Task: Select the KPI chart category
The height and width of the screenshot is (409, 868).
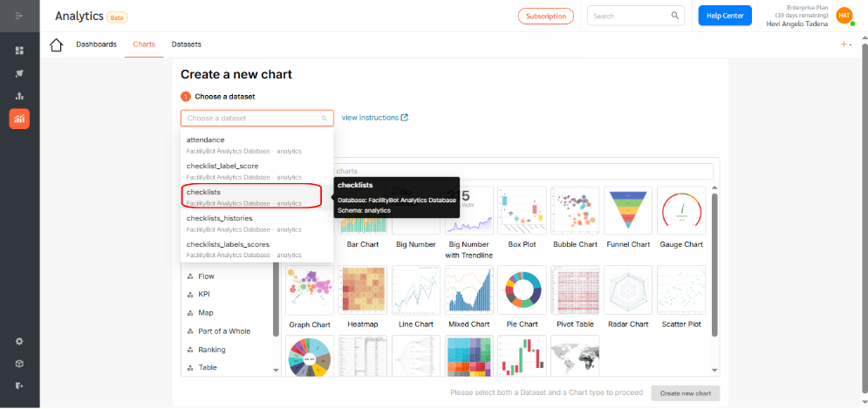Action: coord(204,295)
